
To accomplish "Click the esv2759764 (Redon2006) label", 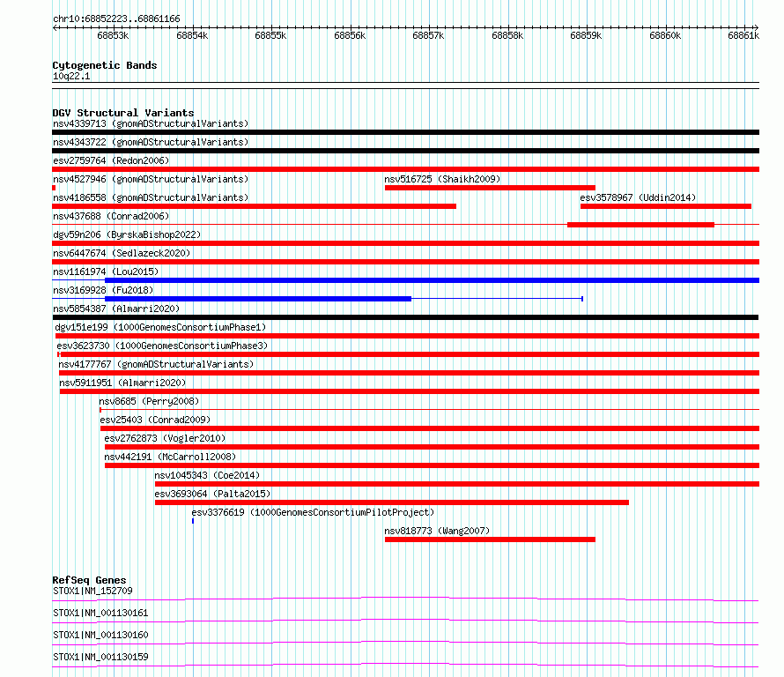I will (x=111, y=160).
